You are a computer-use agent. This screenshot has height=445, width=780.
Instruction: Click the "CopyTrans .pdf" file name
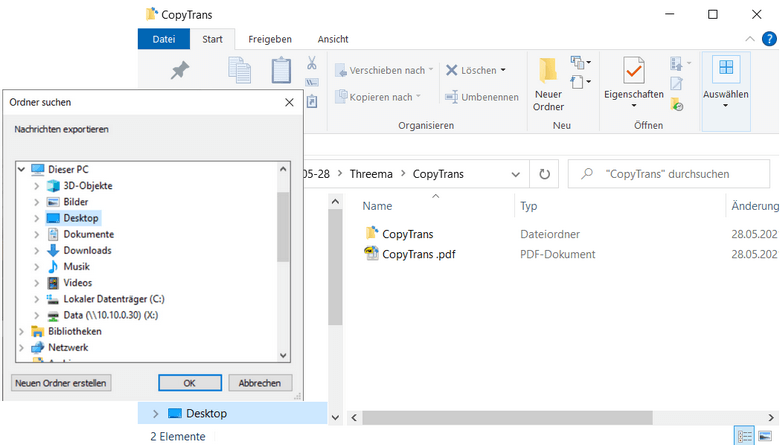tap(419, 254)
